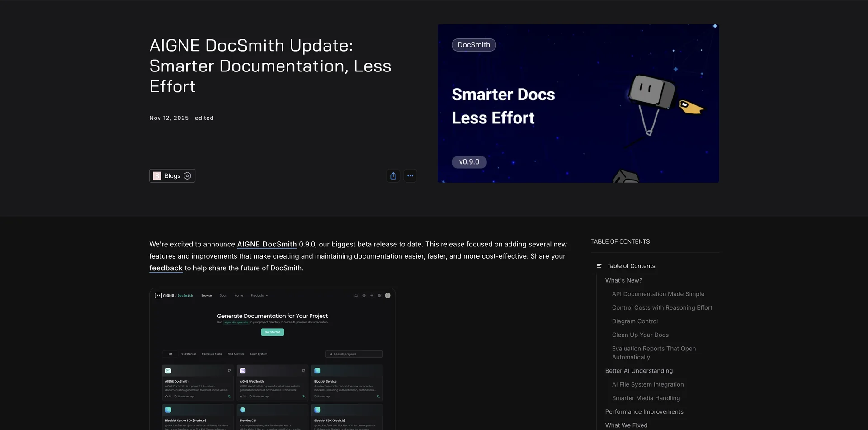Open the Blogs category button

click(172, 176)
